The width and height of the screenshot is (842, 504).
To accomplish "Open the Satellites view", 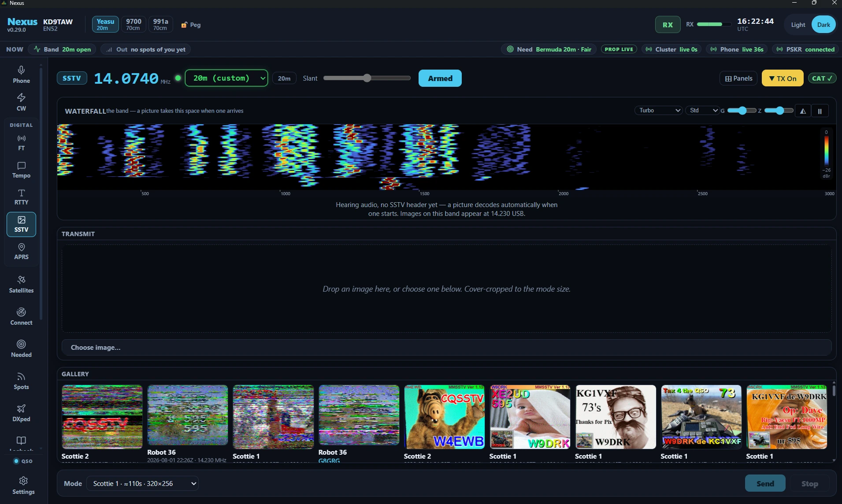I will tap(21, 285).
